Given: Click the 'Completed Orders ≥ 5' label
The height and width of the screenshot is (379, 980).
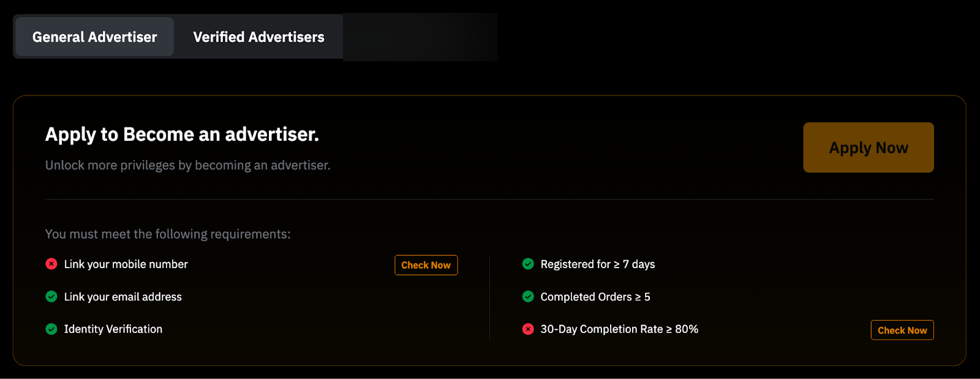Looking at the screenshot, I should click(x=595, y=297).
